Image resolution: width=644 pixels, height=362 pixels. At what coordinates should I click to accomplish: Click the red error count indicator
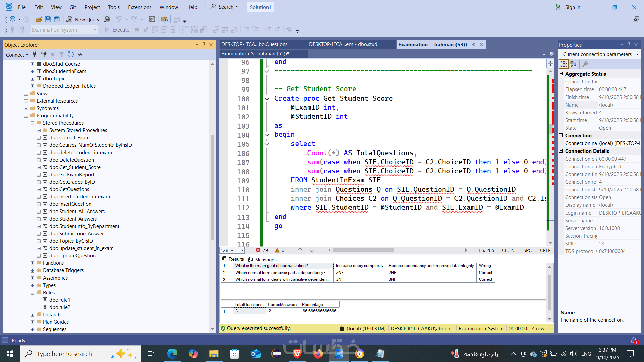click(262, 250)
